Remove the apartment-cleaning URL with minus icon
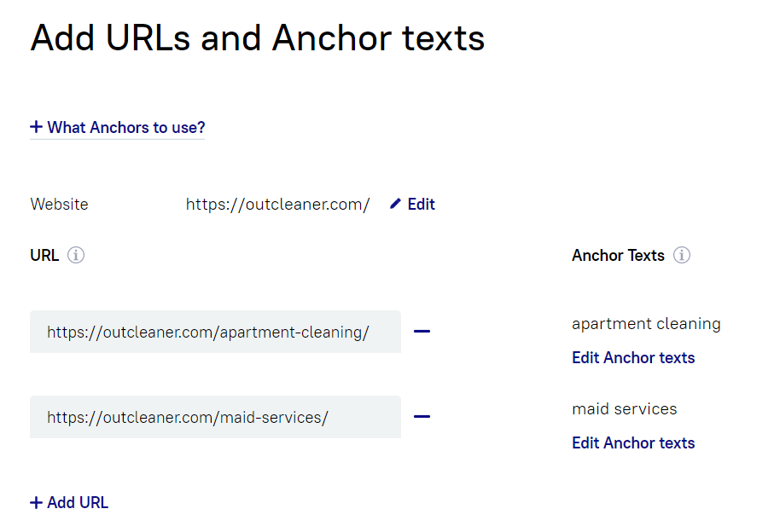Viewport: 774px width, 532px height. point(422,332)
